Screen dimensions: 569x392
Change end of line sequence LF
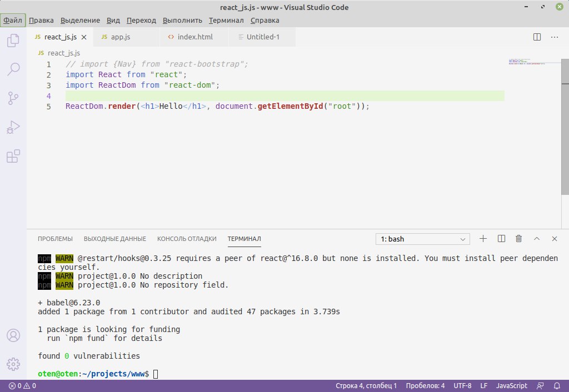click(x=484, y=386)
